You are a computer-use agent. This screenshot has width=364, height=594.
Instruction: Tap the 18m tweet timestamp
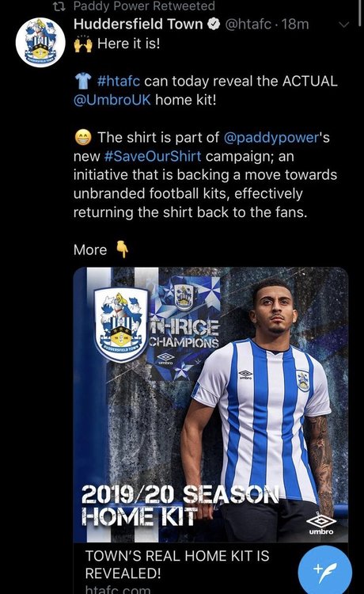[x=295, y=24]
